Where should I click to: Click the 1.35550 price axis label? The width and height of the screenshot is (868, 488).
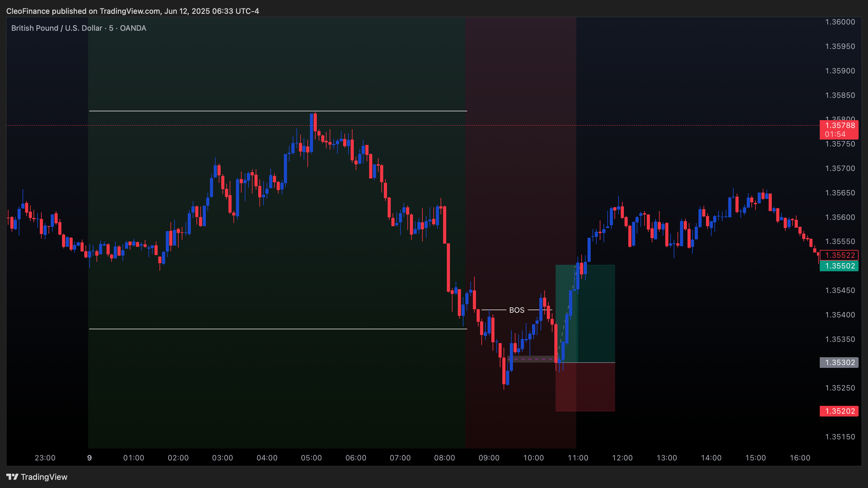click(x=840, y=241)
